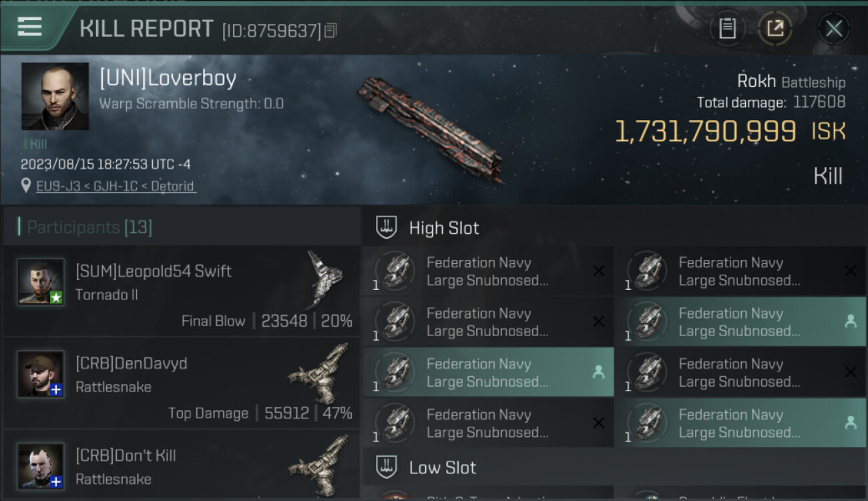Click the High Slot shield icon

(386, 228)
